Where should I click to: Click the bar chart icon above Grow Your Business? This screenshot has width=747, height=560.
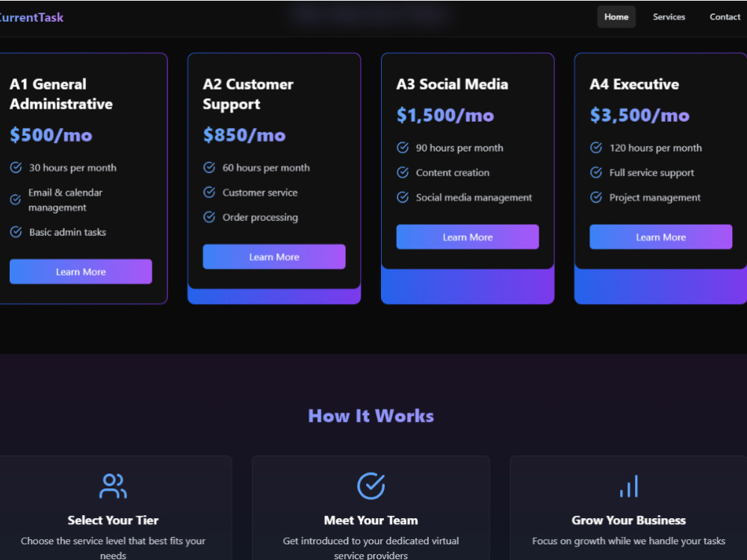coord(628,486)
